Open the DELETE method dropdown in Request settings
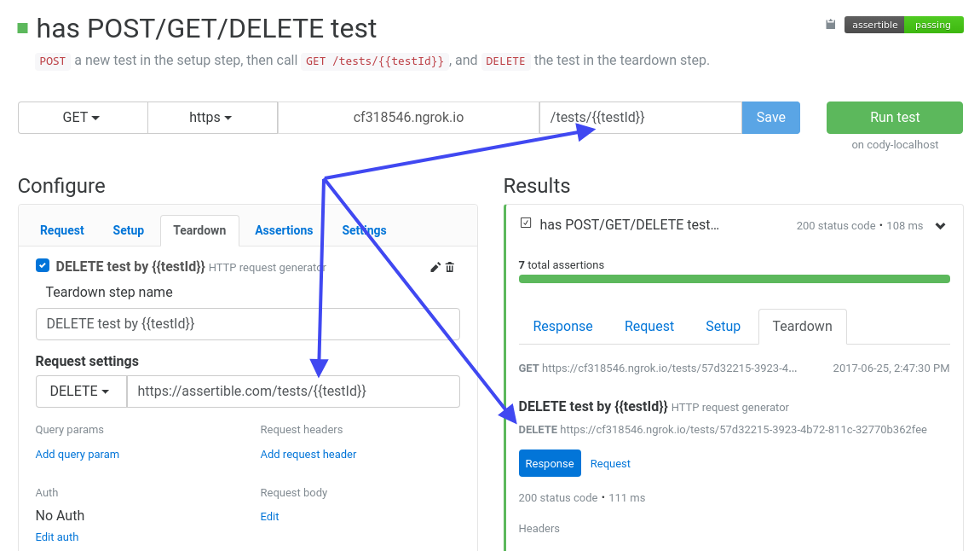The height and width of the screenshot is (551, 980). point(81,391)
